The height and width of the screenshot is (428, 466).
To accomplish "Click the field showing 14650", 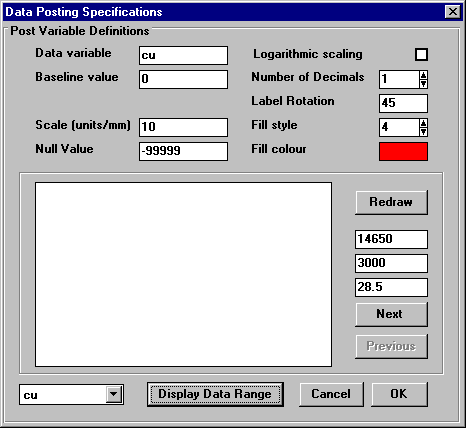I will [x=391, y=239].
